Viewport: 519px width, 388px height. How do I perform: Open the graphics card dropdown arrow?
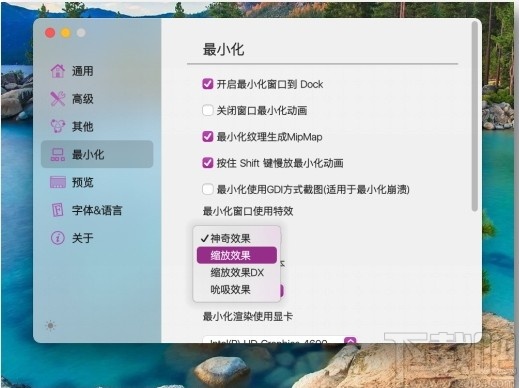(350, 340)
